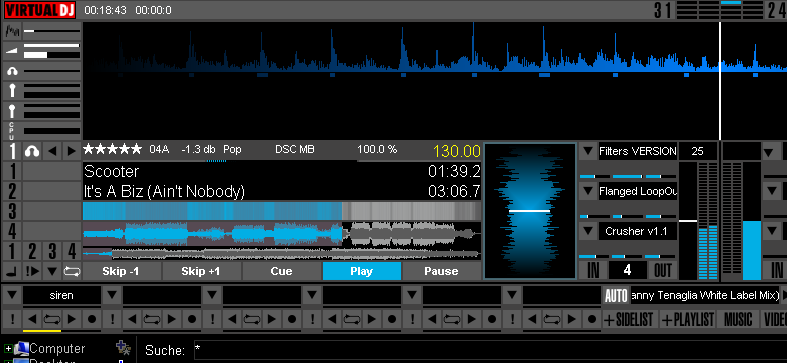787x363 pixels.
Task: Open the dropdown left of the siren sampler
Action: pos(12,295)
